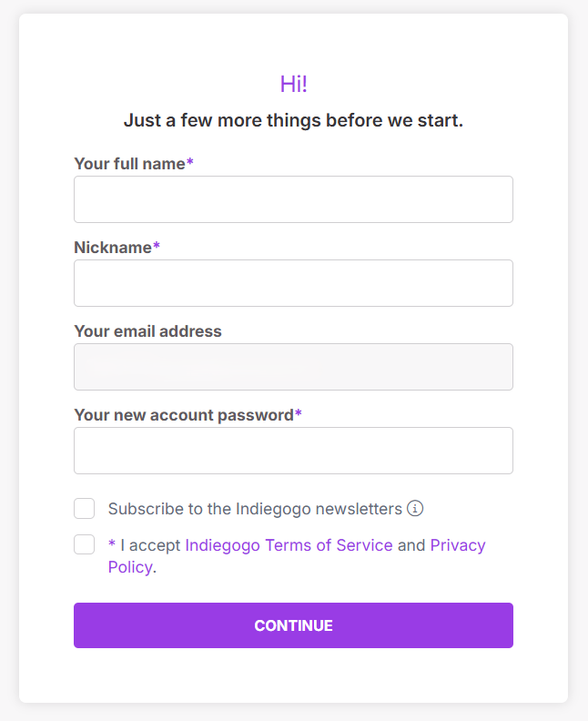Click the "I accept" text
Image resolution: width=588 pixels, height=721 pixels.
150,545
